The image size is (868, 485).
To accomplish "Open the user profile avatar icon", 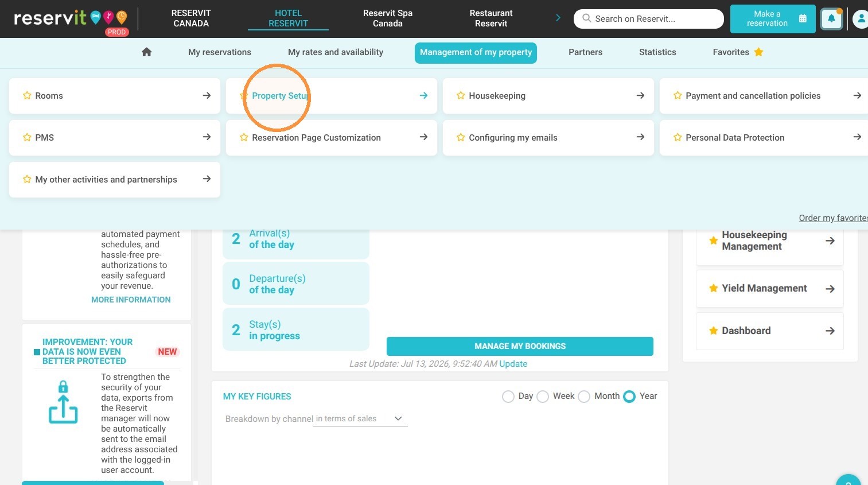I will [x=861, y=19].
